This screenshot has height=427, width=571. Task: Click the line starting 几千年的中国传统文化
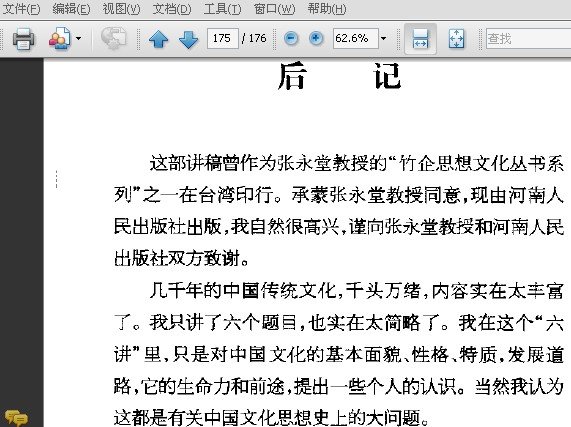pos(357,291)
